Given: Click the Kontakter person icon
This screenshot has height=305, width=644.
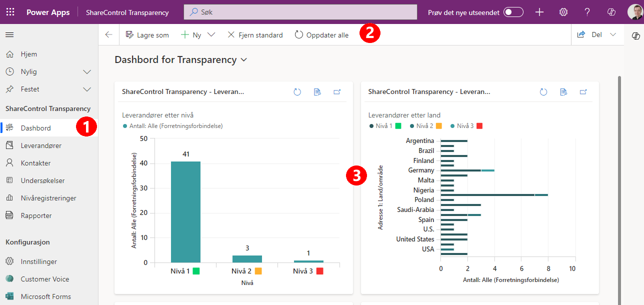Looking at the screenshot, I should pyautogui.click(x=9, y=163).
